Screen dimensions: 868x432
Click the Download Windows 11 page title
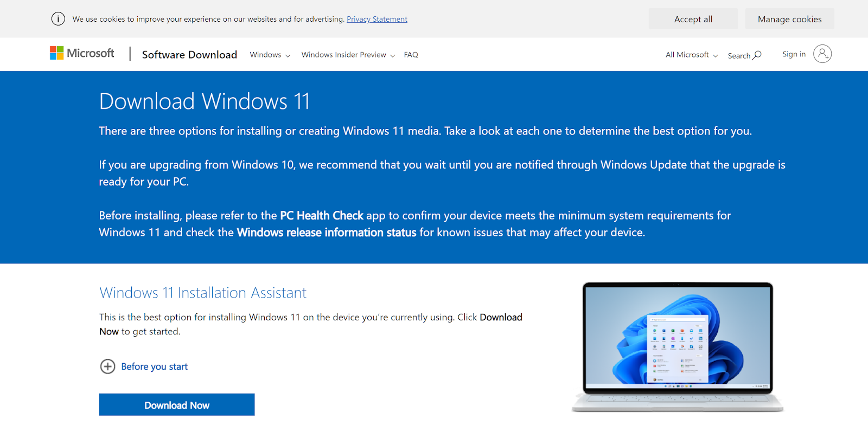tap(205, 101)
